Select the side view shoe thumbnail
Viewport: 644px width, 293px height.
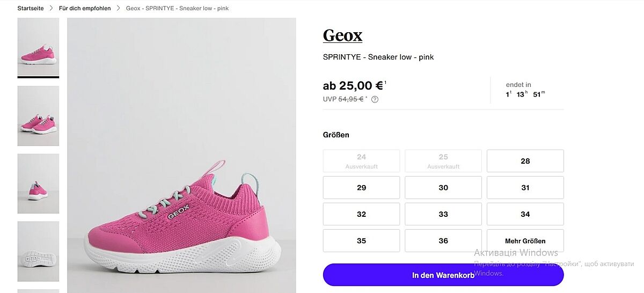[x=38, y=48]
